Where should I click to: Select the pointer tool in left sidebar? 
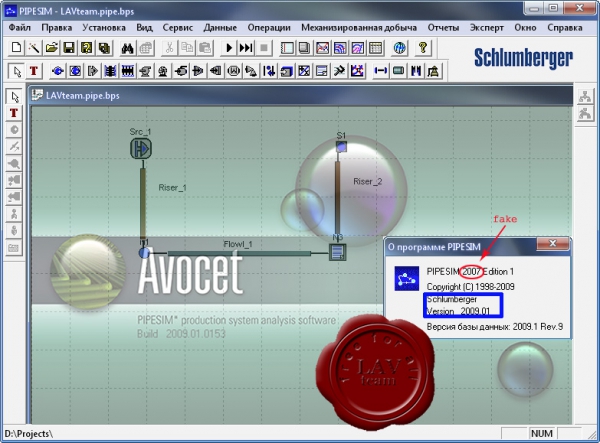pyautogui.click(x=14, y=97)
